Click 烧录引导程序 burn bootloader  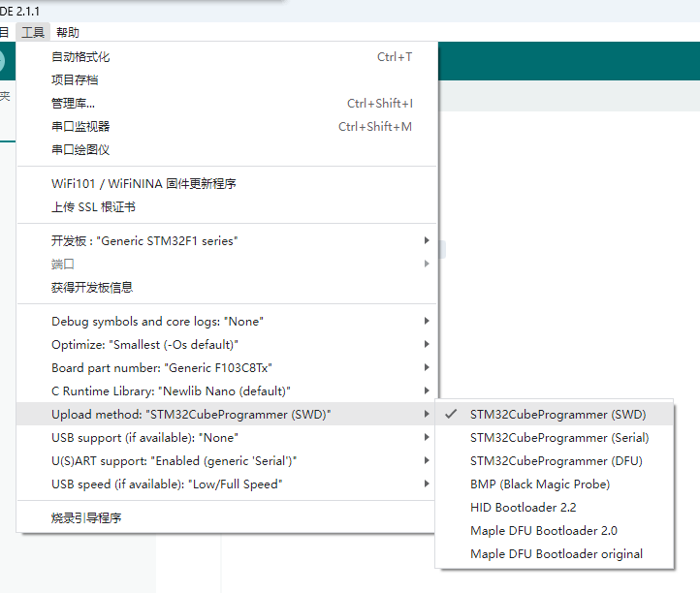coord(86,517)
